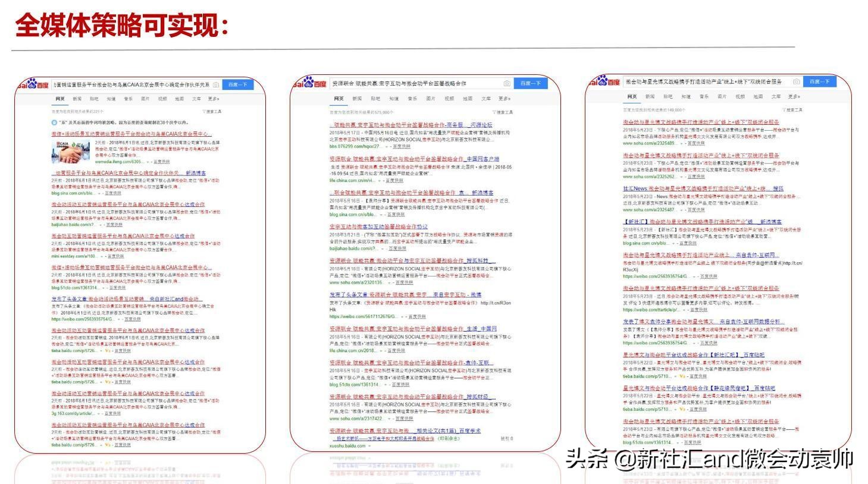Click the slide title 全媒体策略可实现
Viewport: 868px width, 484px height.
[x=121, y=26]
